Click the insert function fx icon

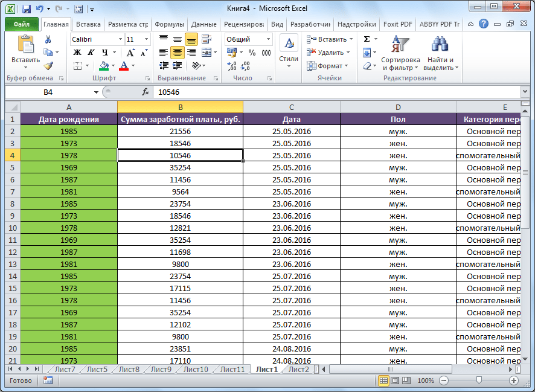point(146,92)
